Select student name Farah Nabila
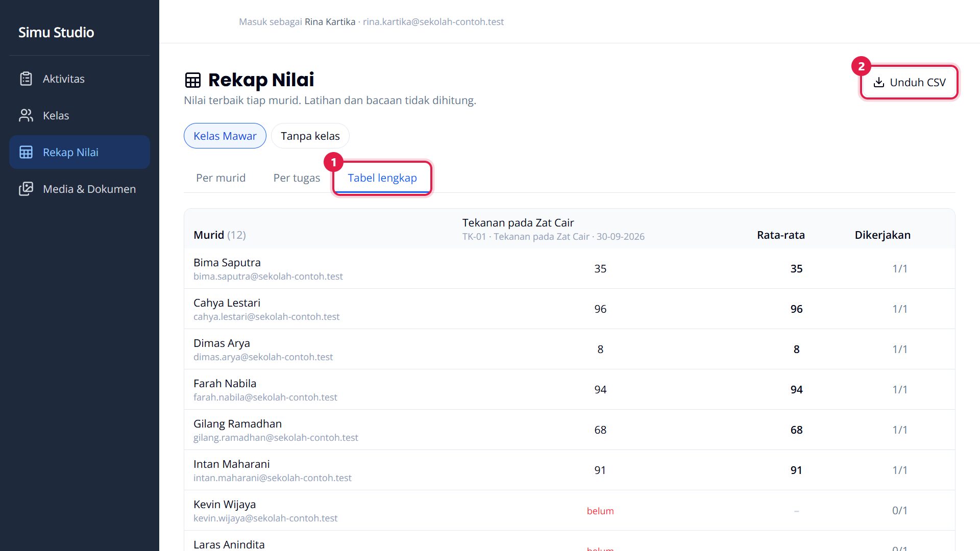 (x=225, y=383)
